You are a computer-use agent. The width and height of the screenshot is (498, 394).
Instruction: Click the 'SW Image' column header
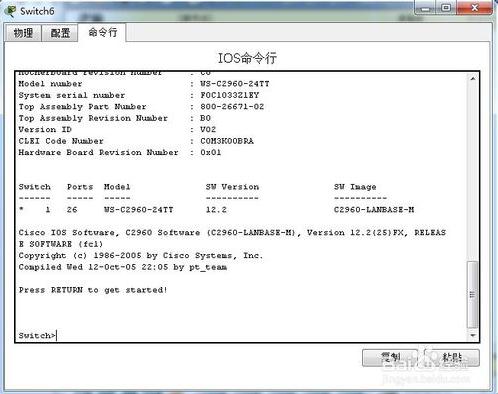[355, 187]
